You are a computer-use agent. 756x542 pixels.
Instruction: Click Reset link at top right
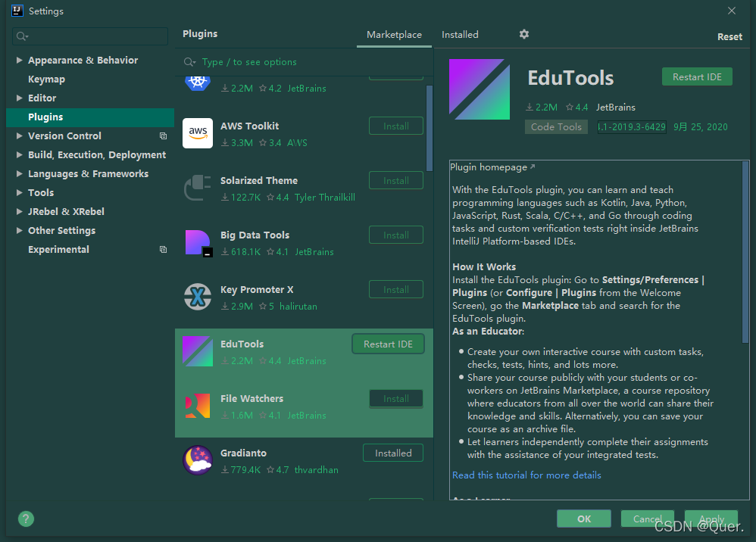pyautogui.click(x=729, y=36)
